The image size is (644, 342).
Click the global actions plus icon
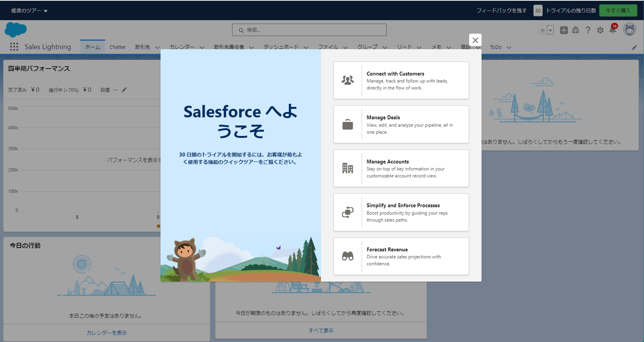pos(564,30)
